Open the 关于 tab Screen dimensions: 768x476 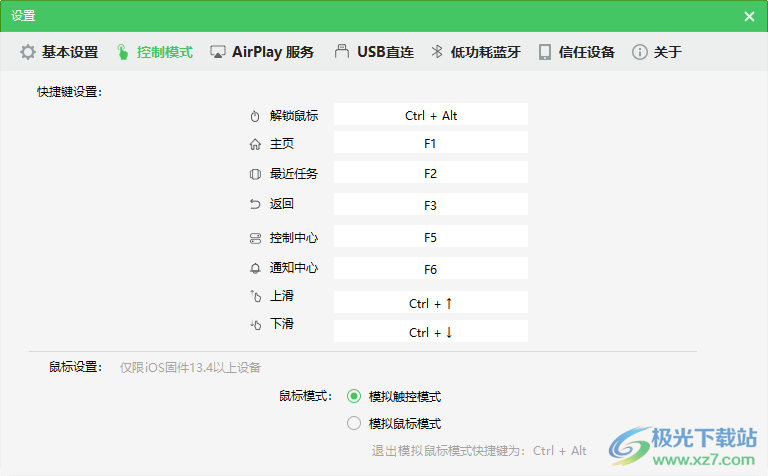coord(657,52)
